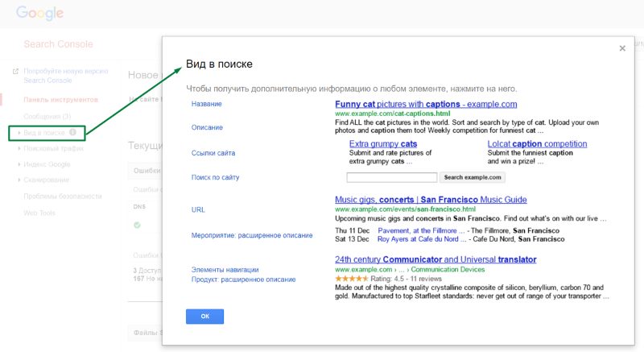Click the www.example.com breadcrumb root
The image size is (644, 352).
pos(364,270)
